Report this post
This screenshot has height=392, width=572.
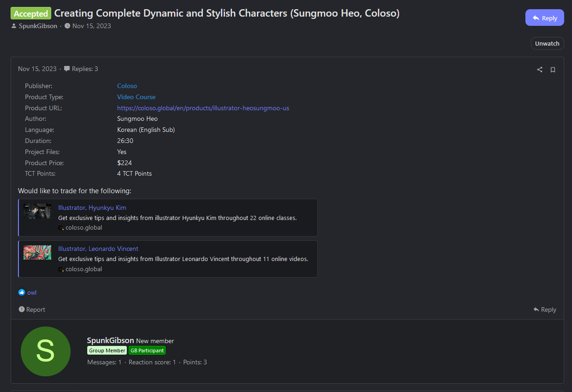tap(32, 309)
